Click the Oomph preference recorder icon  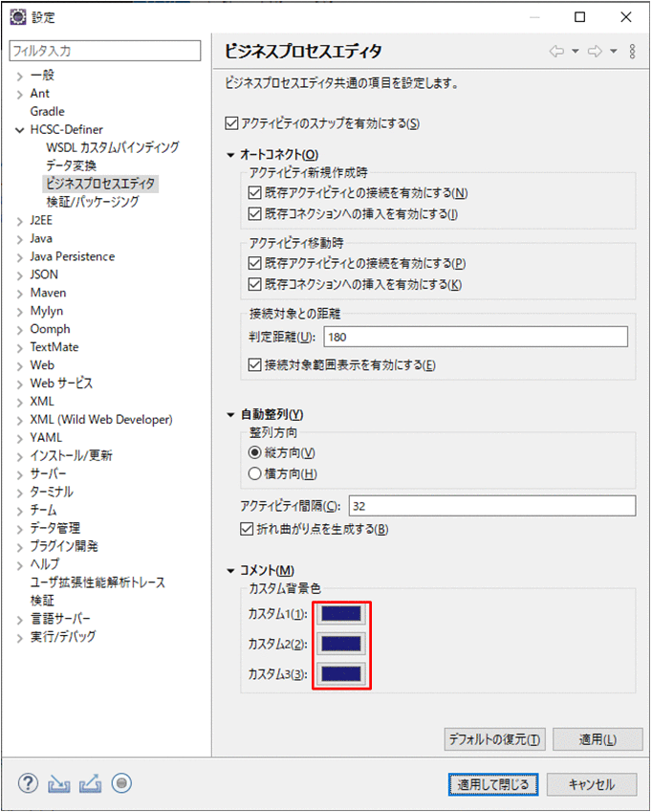pos(121,783)
